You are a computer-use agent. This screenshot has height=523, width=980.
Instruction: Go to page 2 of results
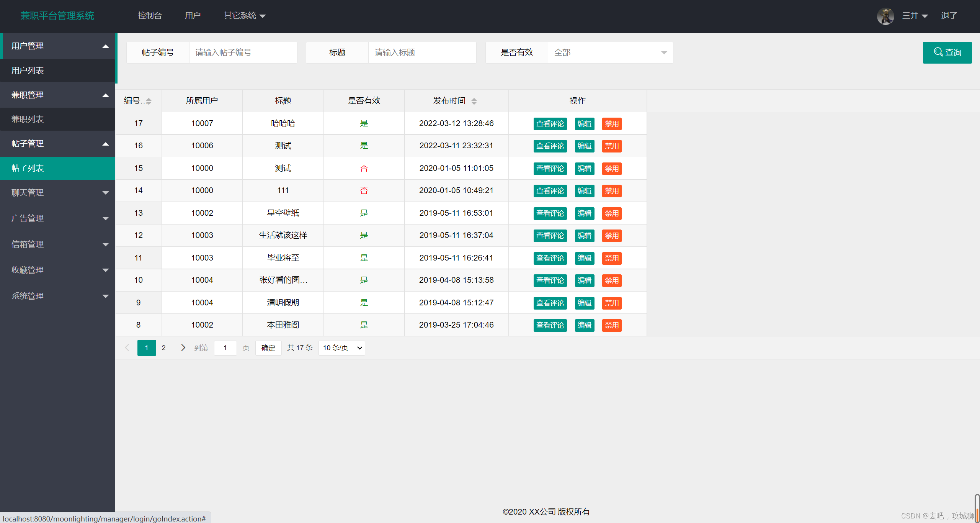163,348
